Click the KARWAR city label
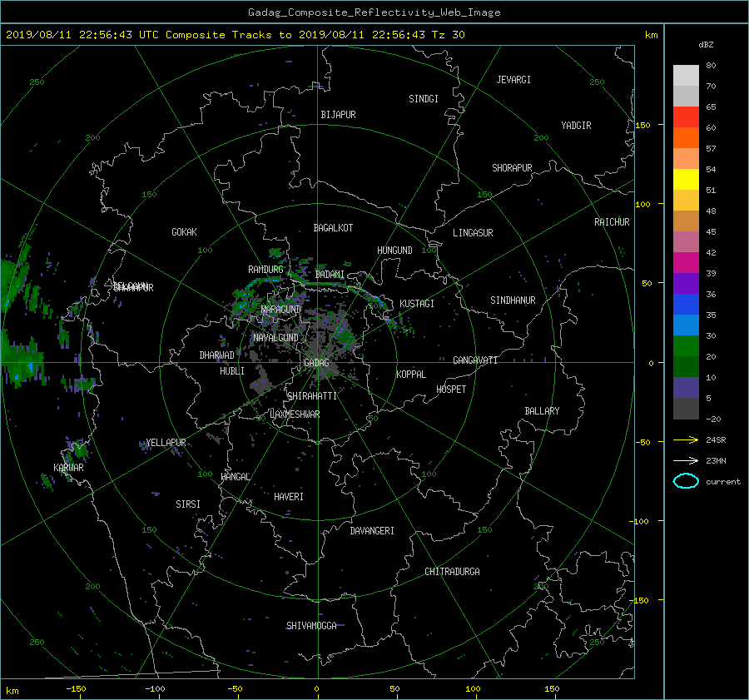The width and height of the screenshot is (749, 700). [x=68, y=467]
